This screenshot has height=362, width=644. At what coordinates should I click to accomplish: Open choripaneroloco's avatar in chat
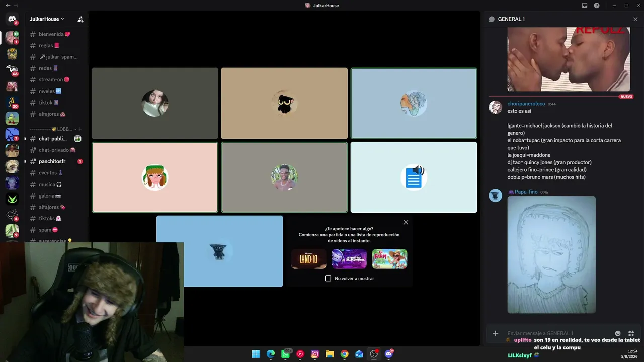(496, 107)
